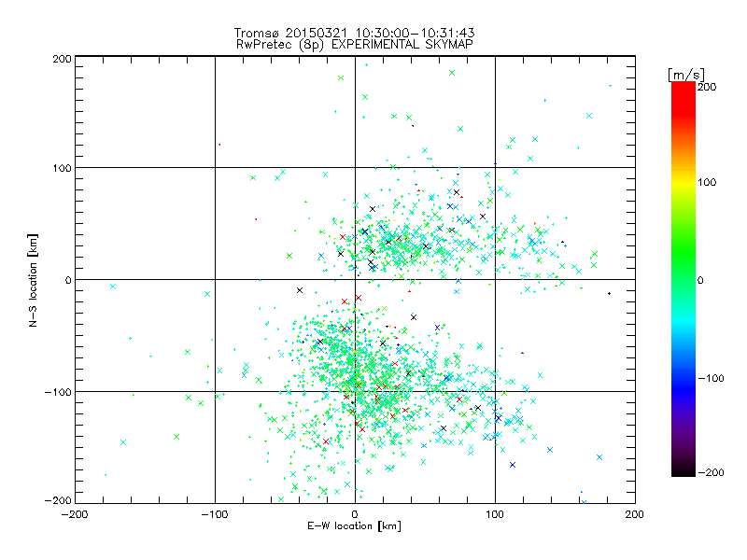This screenshot has height=560, width=747.
Task: Click the 'E-W location [km]' axis label
Action: pos(354,525)
